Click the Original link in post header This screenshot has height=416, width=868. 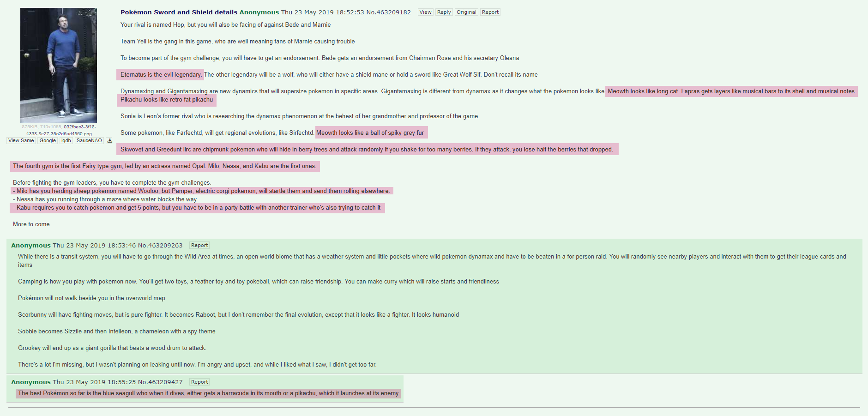(x=466, y=12)
